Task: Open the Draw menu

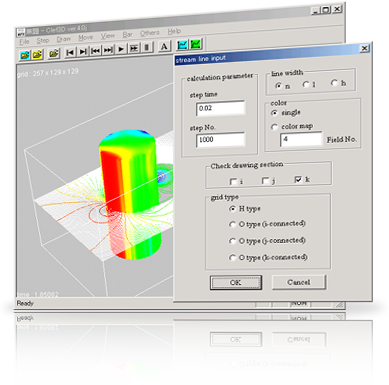Action: tap(64, 39)
